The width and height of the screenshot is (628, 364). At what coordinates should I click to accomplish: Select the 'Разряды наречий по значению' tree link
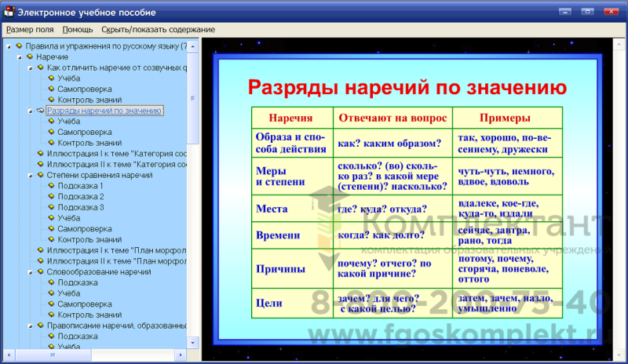(x=104, y=111)
